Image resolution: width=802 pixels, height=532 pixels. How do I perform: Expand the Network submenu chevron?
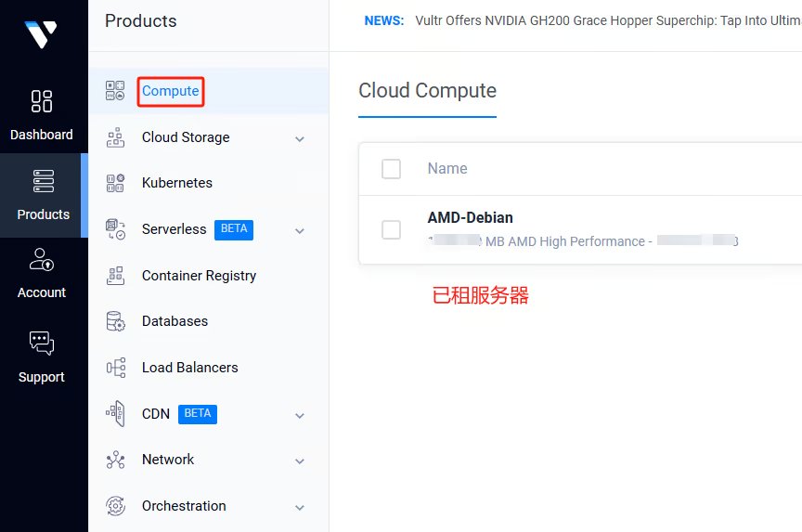(x=300, y=461)
